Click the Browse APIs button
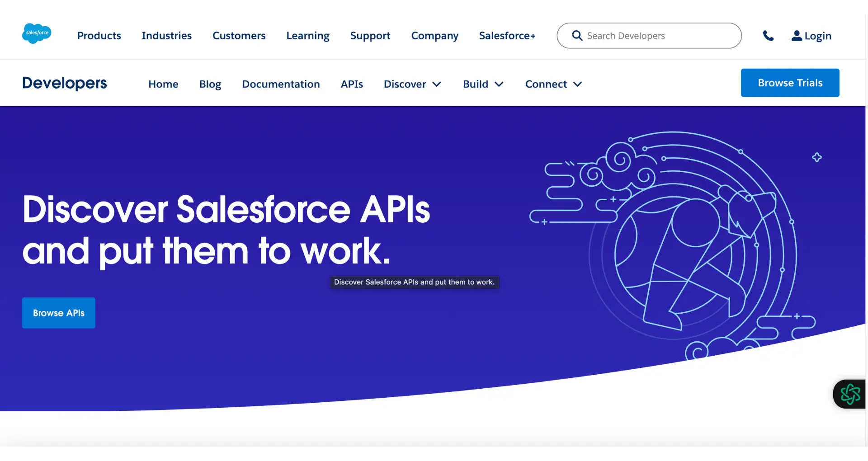868x461 pixels. point(58,313)
